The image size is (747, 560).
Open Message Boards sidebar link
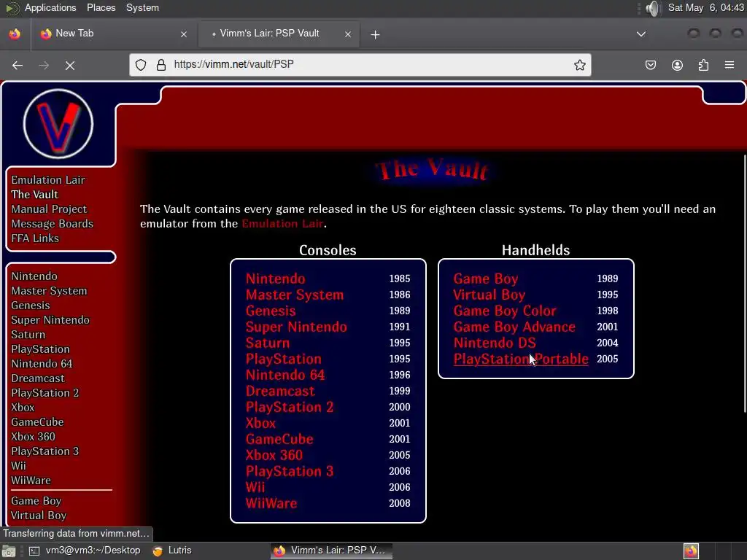(x=53, y=224)
